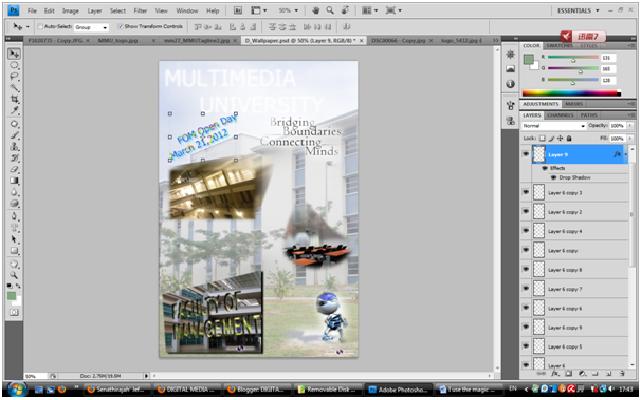
Task: Switch to the Channels tab
Action: click(560, 116)
